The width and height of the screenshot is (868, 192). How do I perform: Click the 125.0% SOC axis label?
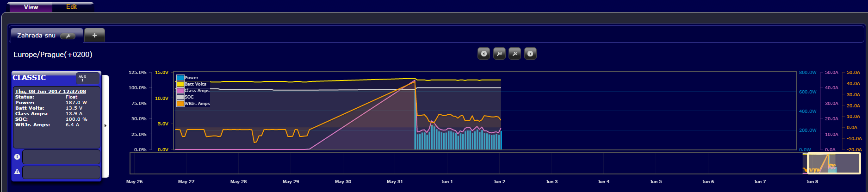tap(137, 73)
